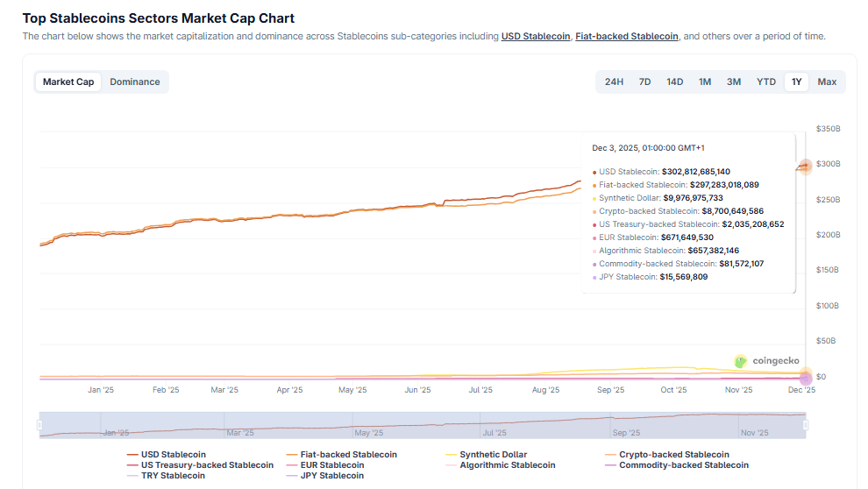This screenshot has height=489, width=868.
Task: Toggle Commodity-backed Stablecoin legend entry
Action: pos(684,465)
